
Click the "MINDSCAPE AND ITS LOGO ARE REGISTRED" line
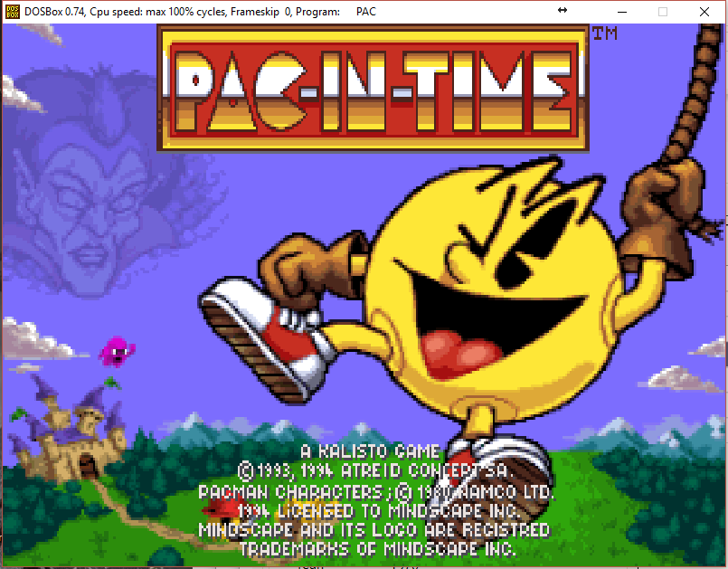click(x=374, y=530)
